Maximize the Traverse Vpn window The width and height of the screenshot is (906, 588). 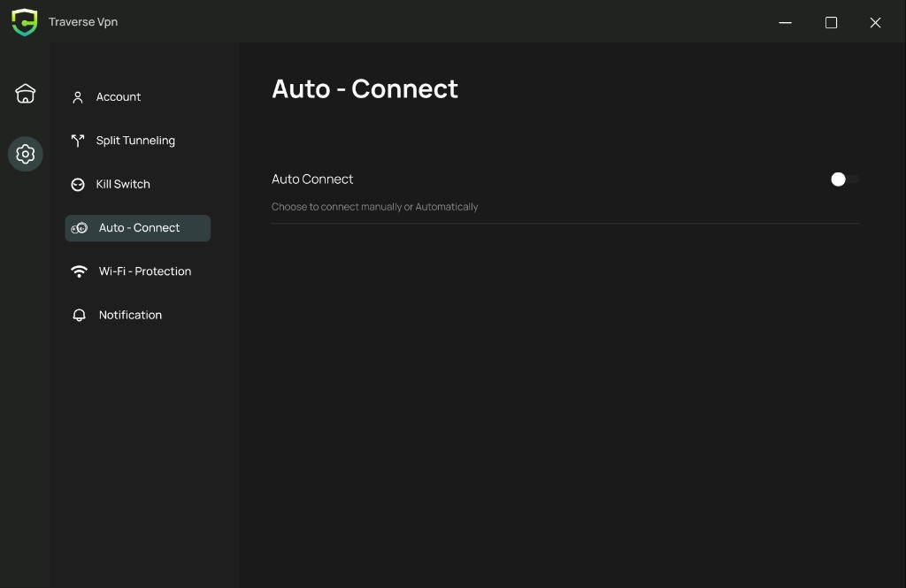[x=831, y=22]
